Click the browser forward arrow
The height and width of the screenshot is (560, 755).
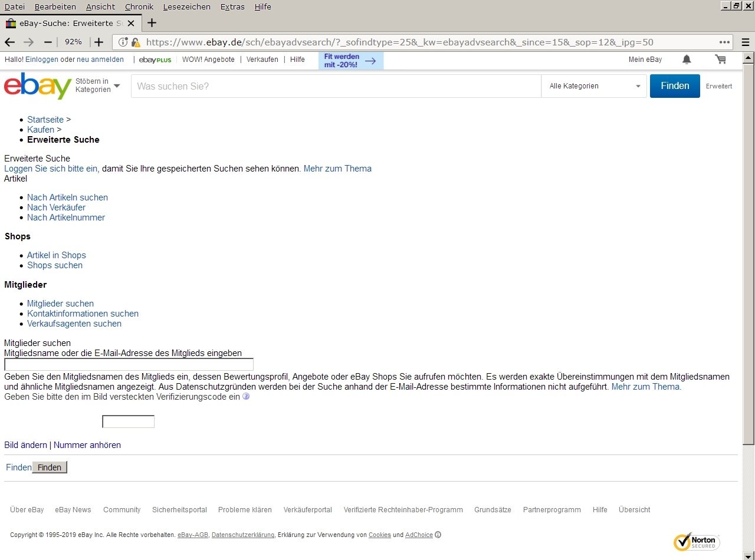click(x=28, y=42)
